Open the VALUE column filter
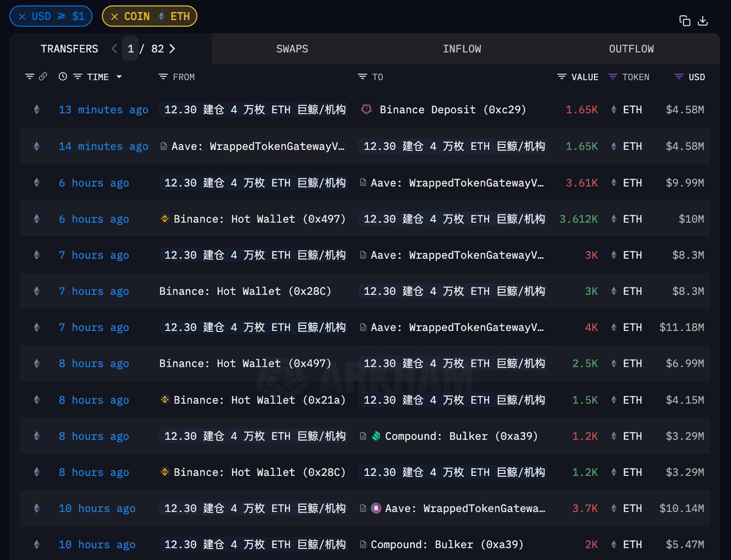Image resolution: width=731 pixels, height=560 pixels. point(562,77)
